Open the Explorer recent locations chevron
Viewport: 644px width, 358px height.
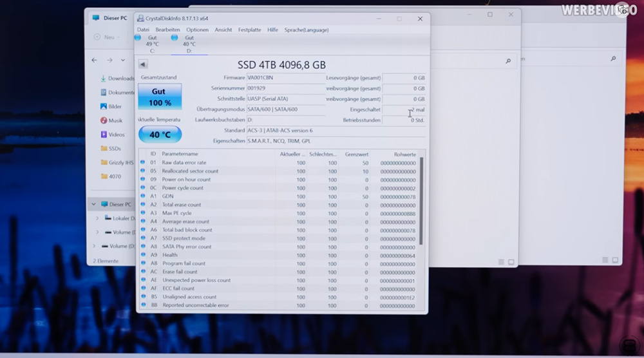click(123, 60)
